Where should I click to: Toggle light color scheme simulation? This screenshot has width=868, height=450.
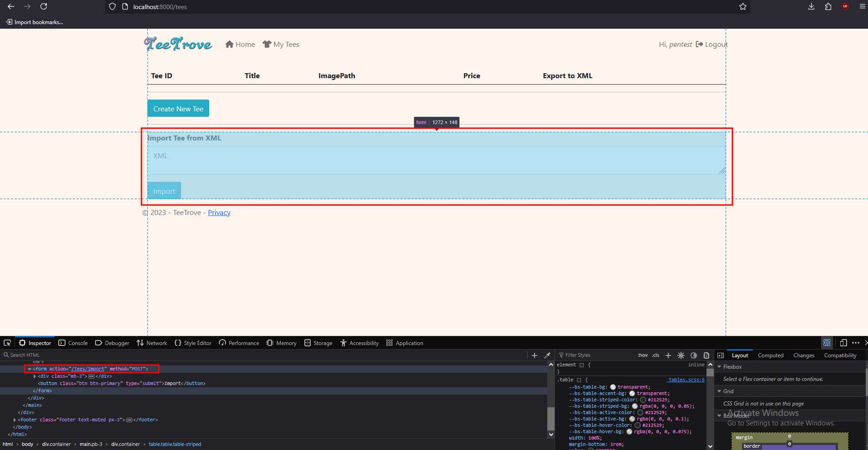(x=681, y=355)
